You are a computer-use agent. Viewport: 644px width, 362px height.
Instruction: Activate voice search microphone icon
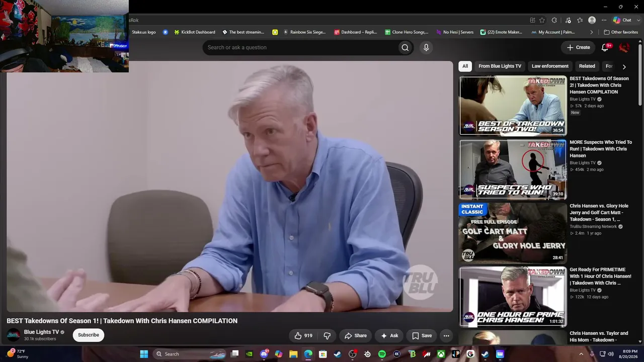pyautogui.click(x=426, y=47)
